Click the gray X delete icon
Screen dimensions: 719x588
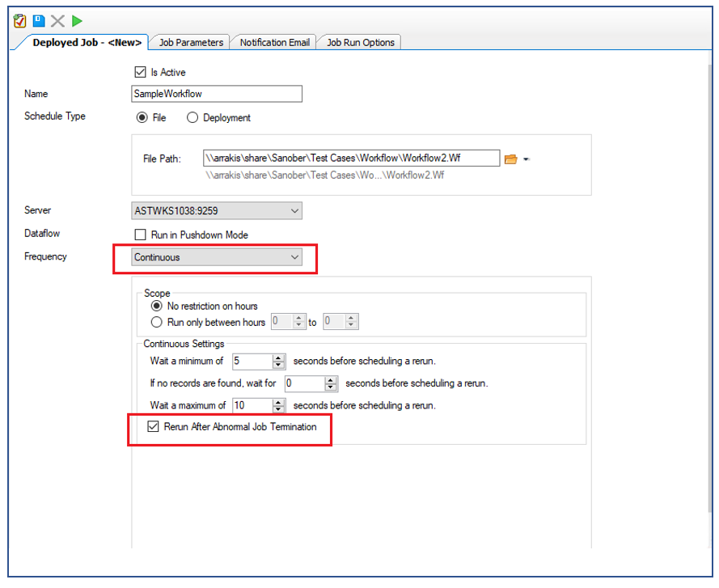click(57, 21)
